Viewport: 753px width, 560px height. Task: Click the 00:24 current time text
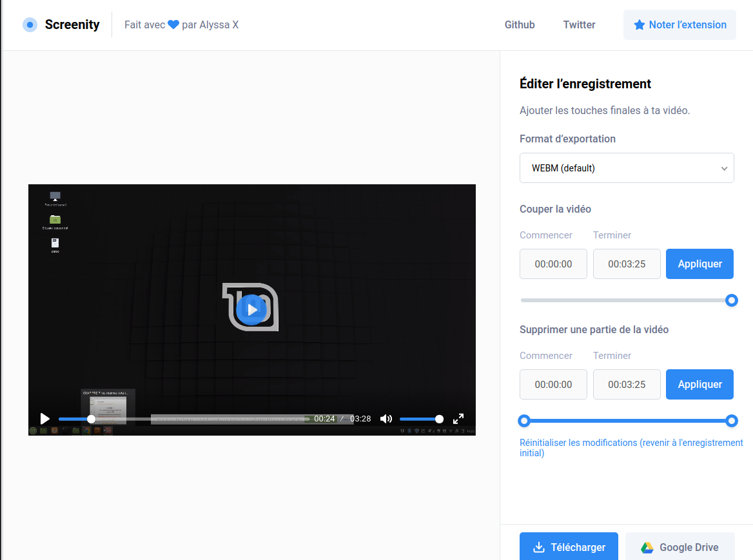324,419
